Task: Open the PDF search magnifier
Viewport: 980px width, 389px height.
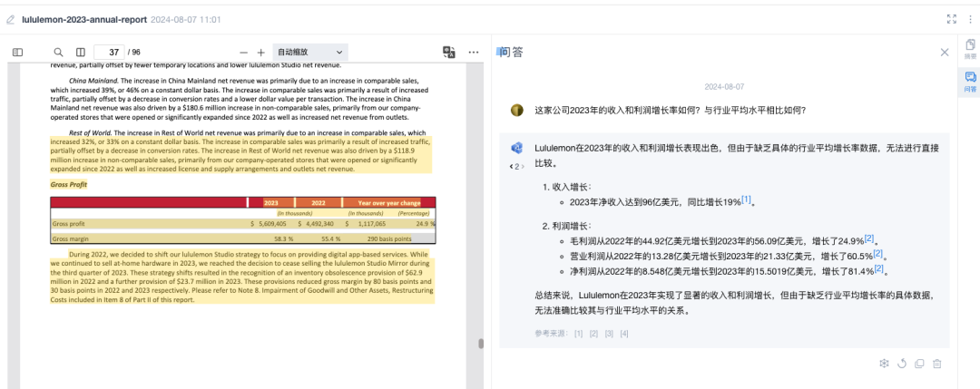Action: (58, 53)
